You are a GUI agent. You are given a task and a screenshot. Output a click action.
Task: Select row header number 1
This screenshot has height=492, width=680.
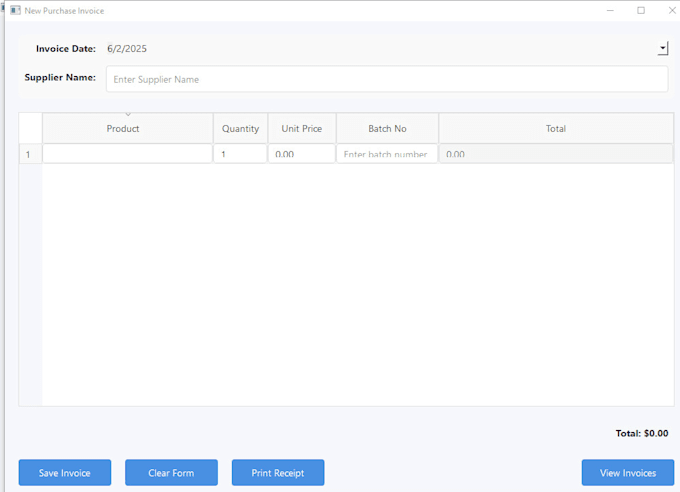click(30, 154)
